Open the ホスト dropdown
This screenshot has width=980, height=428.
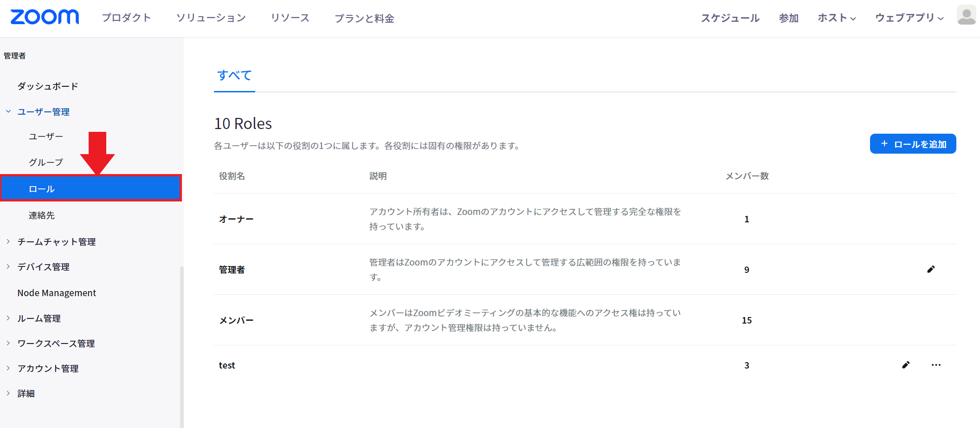tap(837, 18)
